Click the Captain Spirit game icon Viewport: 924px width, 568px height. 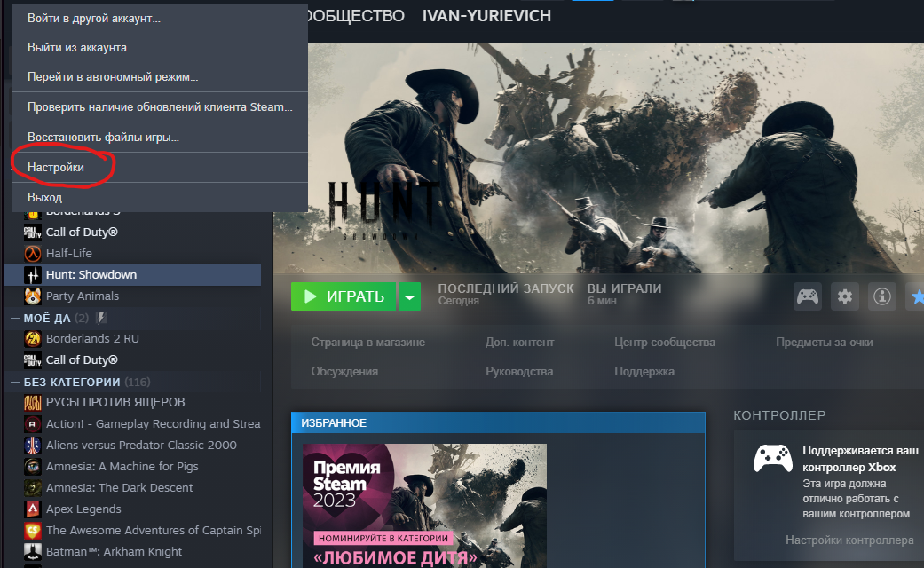pyautogui.click(x=33, y=531)
